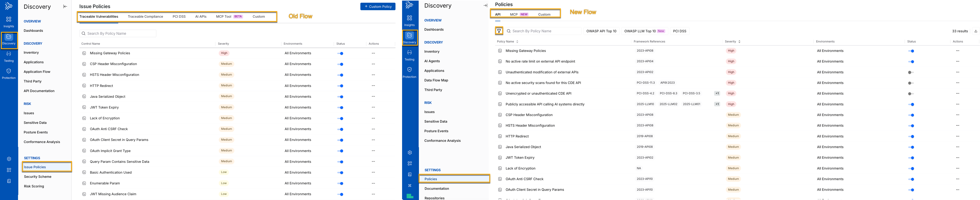Image resolution: width=980 pixels, height=200 pixels.
Task: Focus the Search By Policy Name field on Policies page
Action: point(543,31)
